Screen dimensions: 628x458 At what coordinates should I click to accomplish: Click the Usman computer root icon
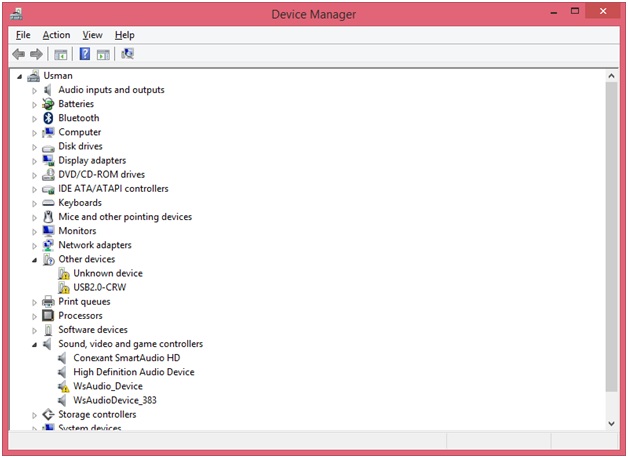pyautogui.click(x=34, y=76)
